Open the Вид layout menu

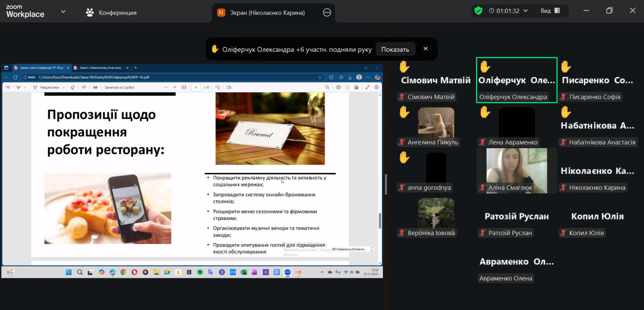pos(550,11)
